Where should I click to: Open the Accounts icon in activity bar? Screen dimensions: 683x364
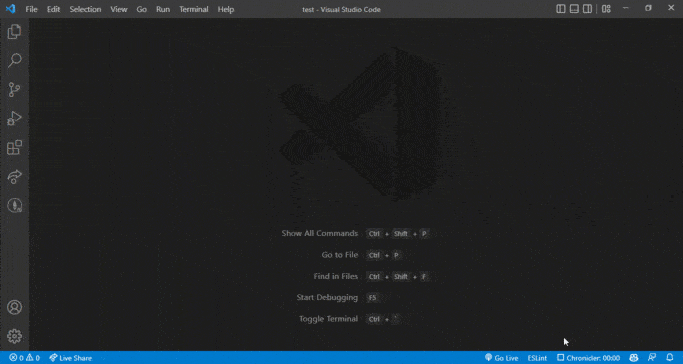pyautogui.click(x=14, y=307)
